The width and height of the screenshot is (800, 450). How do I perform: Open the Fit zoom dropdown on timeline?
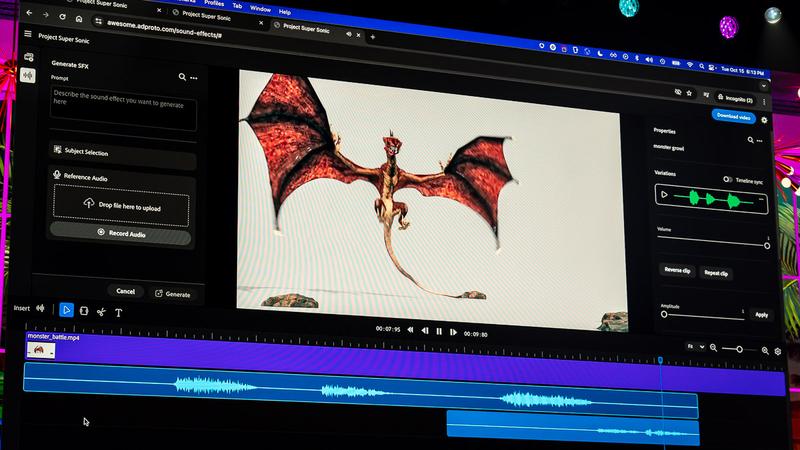(x=694, y=347)
